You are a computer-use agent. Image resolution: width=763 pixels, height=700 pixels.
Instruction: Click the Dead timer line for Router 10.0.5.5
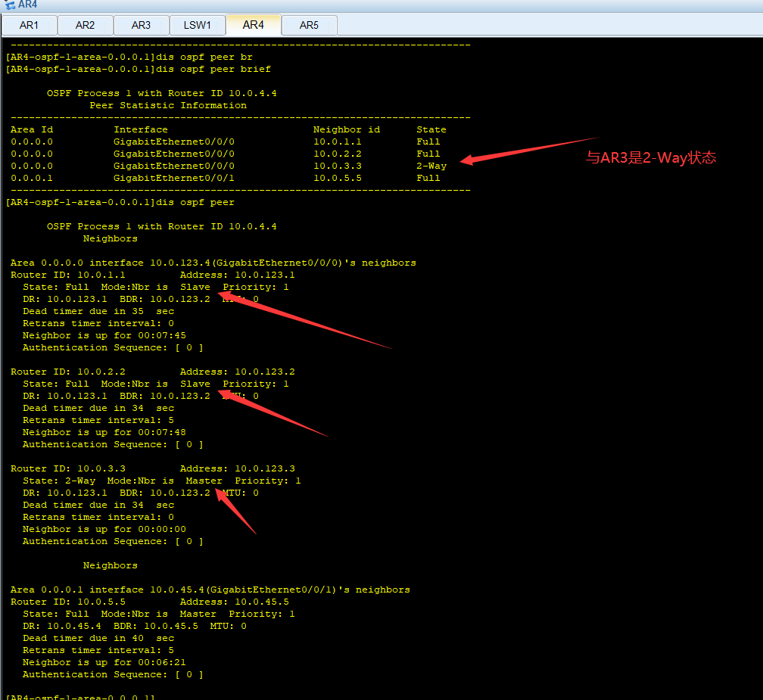pos(99,637)
